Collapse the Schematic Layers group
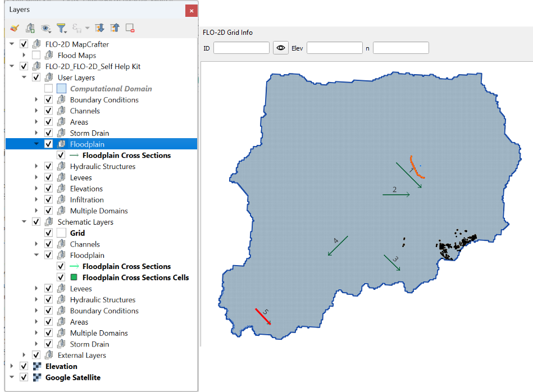533x392 pixels. point(24,222)
